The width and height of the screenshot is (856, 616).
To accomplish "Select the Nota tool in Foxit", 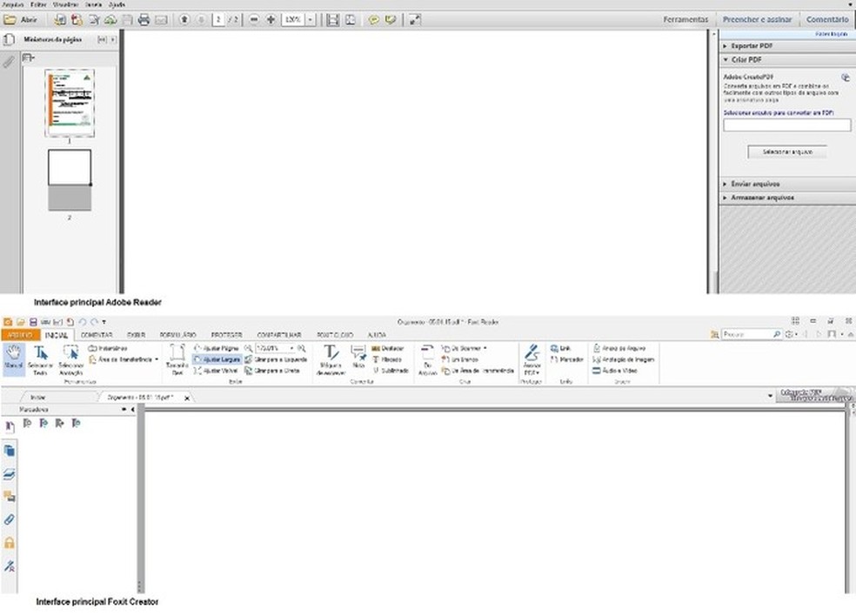I will pyautogui.click(x=358, y=358).
